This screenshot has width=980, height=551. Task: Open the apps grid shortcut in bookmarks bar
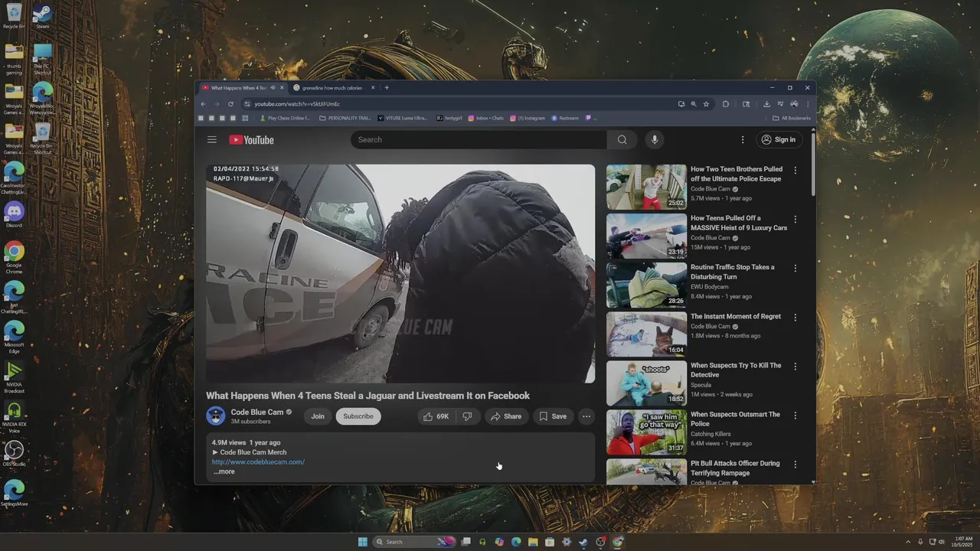(x=245, y=118)
